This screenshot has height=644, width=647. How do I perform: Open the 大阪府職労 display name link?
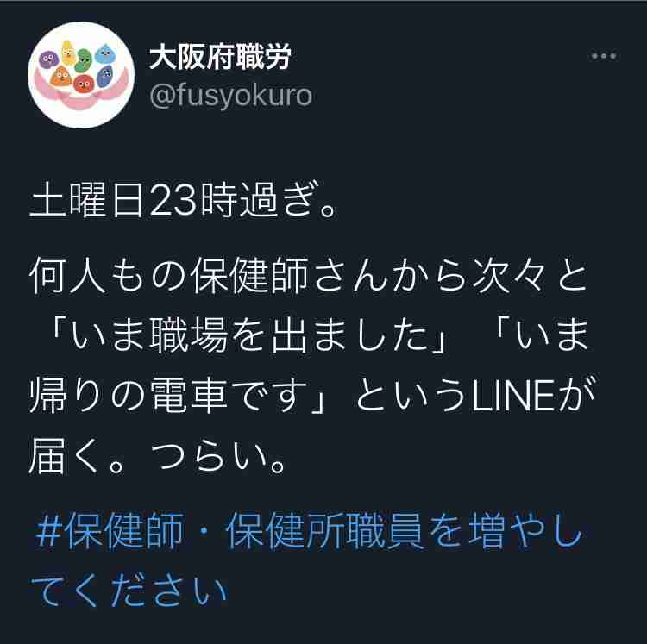(x=220, y=57)
